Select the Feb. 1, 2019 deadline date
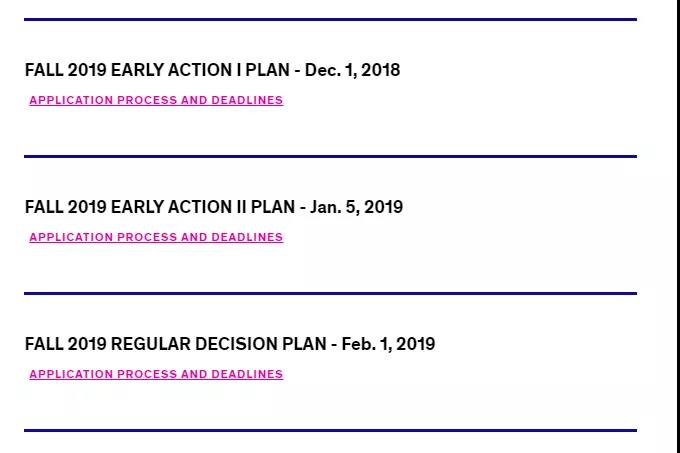Screen dimensions: 680x453 389,344
